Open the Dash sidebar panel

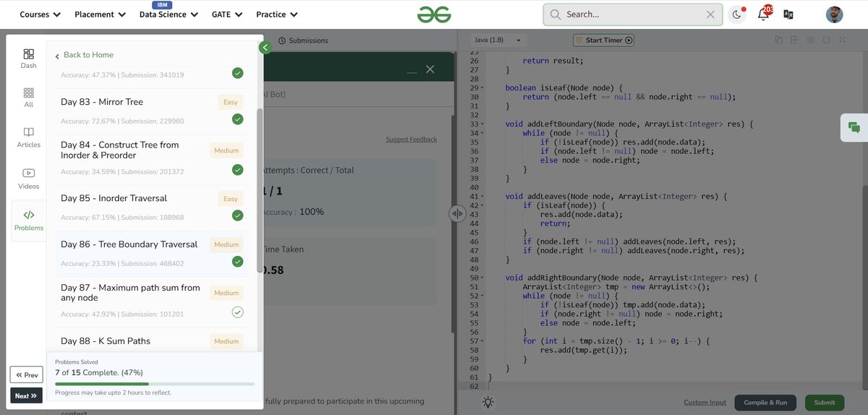(28, 59)
